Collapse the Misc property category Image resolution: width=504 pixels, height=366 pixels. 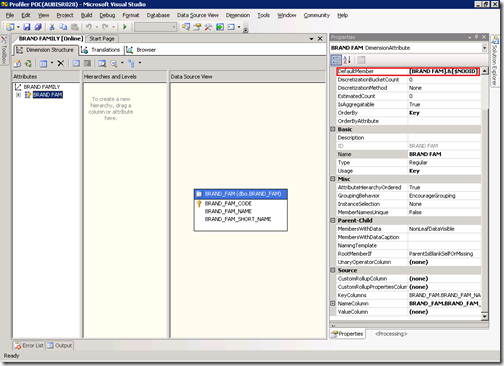(333, 179)
